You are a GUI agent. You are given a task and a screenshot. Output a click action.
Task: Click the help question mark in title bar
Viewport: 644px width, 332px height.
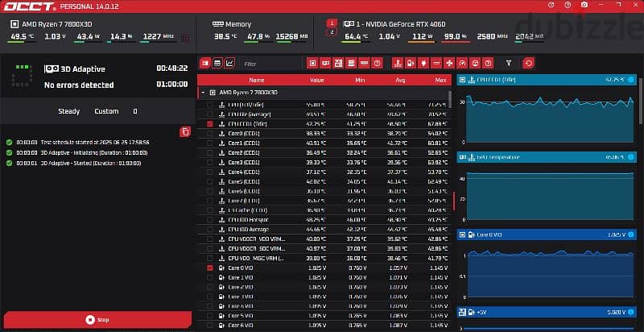(x=568, y=5)
